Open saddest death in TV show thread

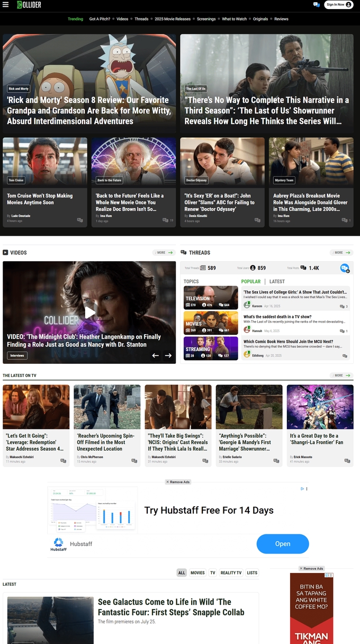(277, 317)
